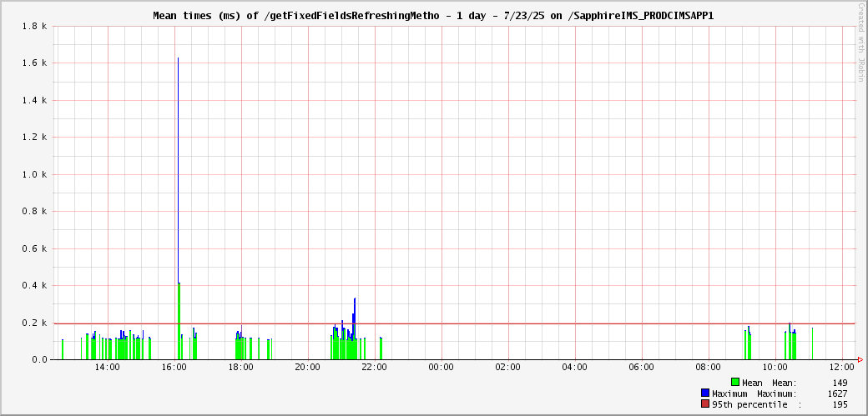Screen dimensions: 868x416
Task: Click the 04:00 x-axis label
Action: point(575,368)
